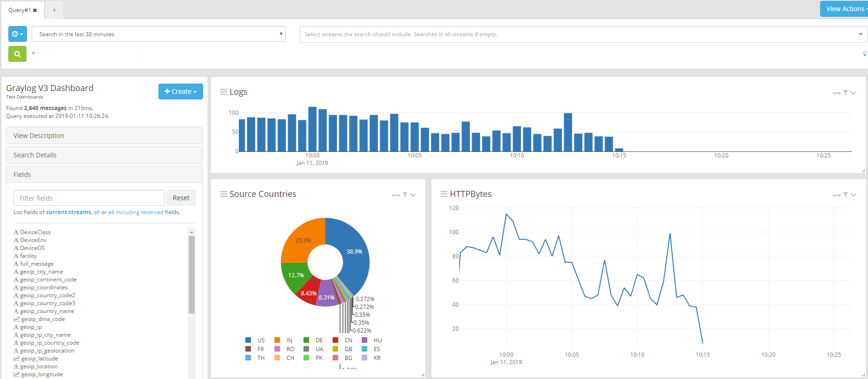Open the HTTPBytes chevron menu

point(854,195)
